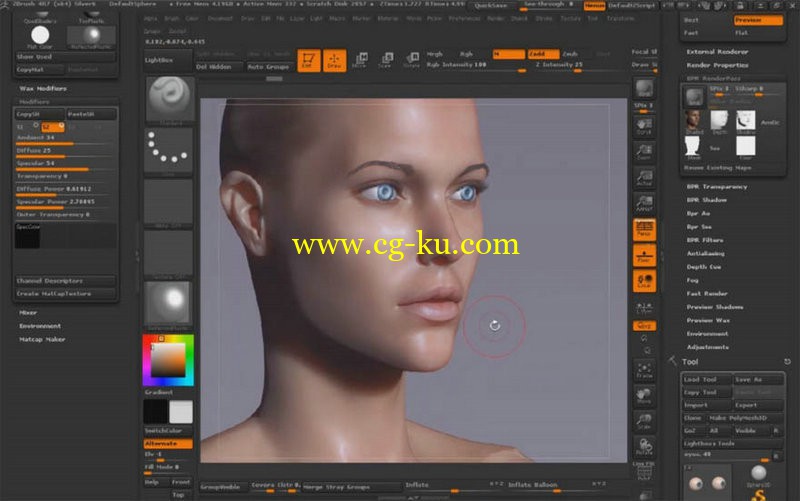
Task: Select the Scroll canvas icon
Action: [x=644, y=127]
